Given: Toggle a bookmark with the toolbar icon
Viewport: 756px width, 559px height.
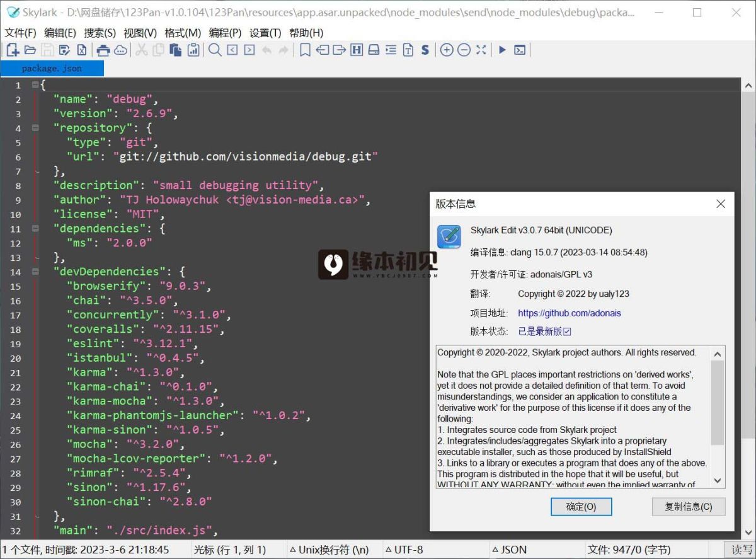Looking at the screenshot, I should [305, 50].
